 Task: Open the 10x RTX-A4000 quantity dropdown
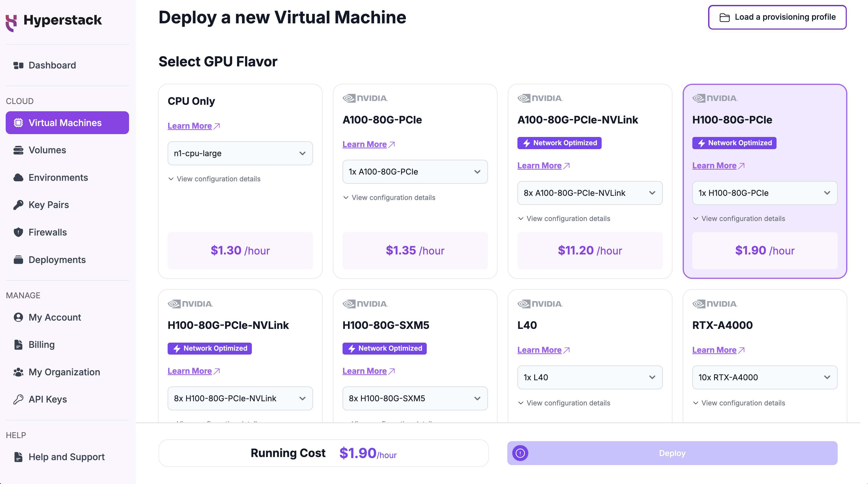[x=765, y=377]
